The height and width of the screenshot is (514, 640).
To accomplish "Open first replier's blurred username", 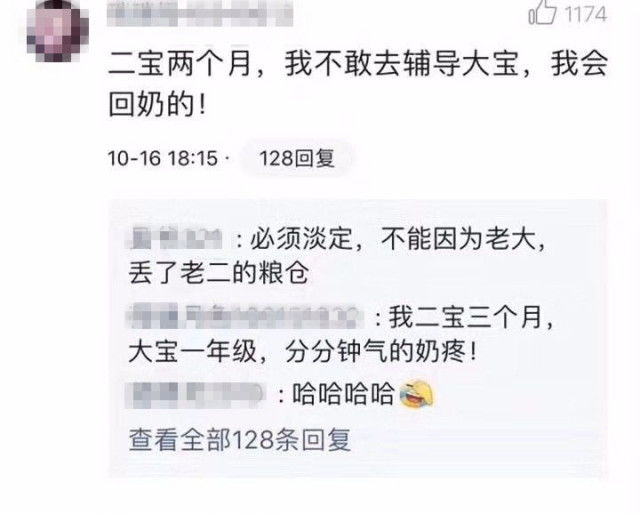I will point(176,238).
